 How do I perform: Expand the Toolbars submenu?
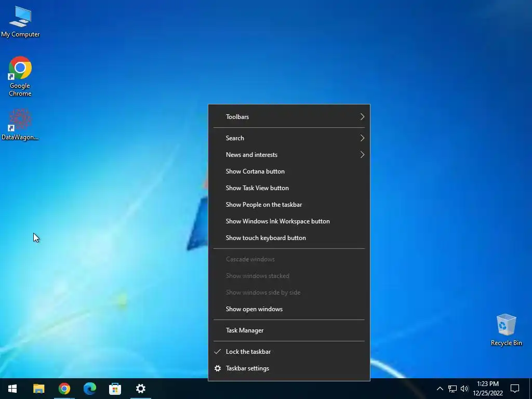point(289,117)
